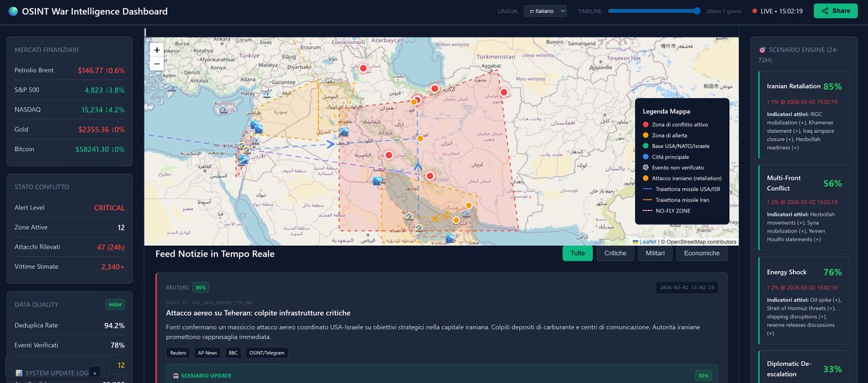Click the Scenario Update icon in the news card
This screenshot has height=383, width=868.
tap(175, 376)
